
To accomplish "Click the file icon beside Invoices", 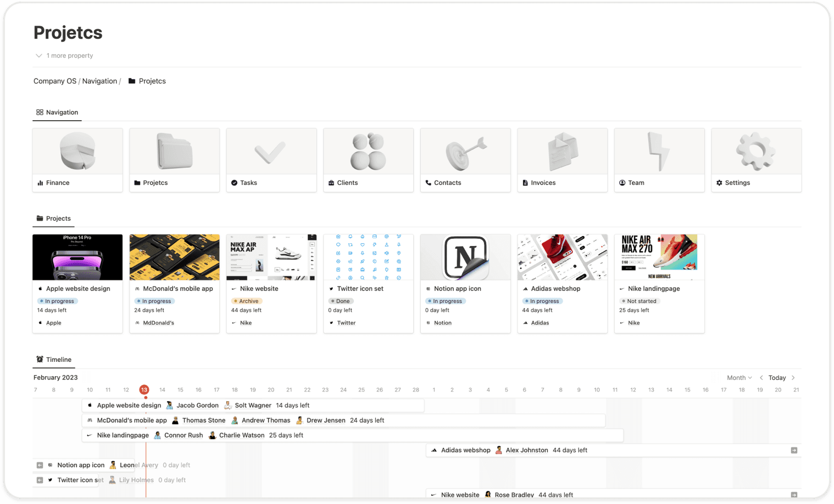I will pos(525,183).
